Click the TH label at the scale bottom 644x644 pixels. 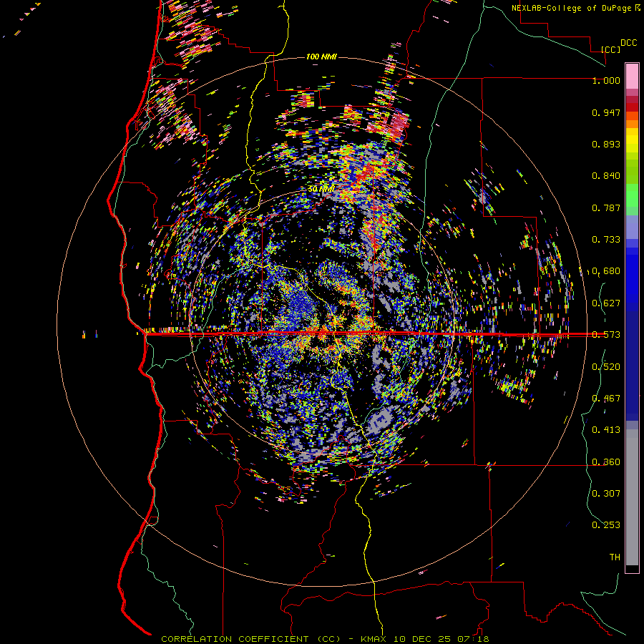(615, 557)
